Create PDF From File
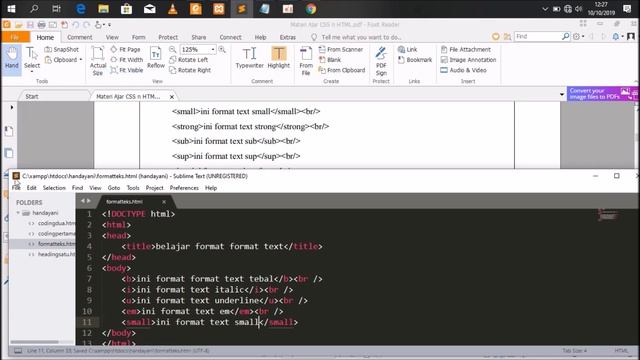Viewport: 640px width, 360px height. click(x=306, y=60)
